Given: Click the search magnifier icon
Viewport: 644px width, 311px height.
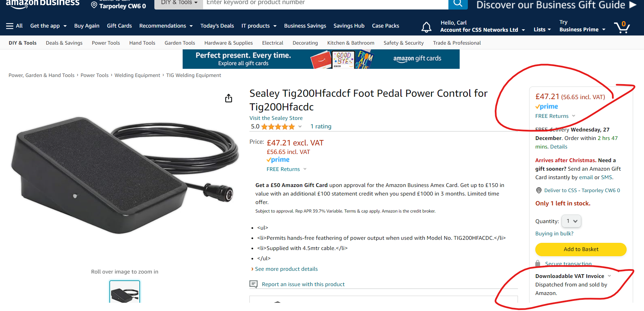Looking at the screenshot, I should point(458,3).
